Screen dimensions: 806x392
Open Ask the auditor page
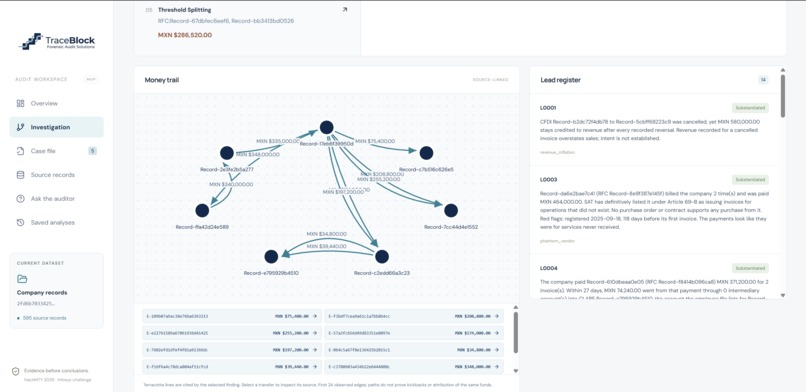click(52, 199)
